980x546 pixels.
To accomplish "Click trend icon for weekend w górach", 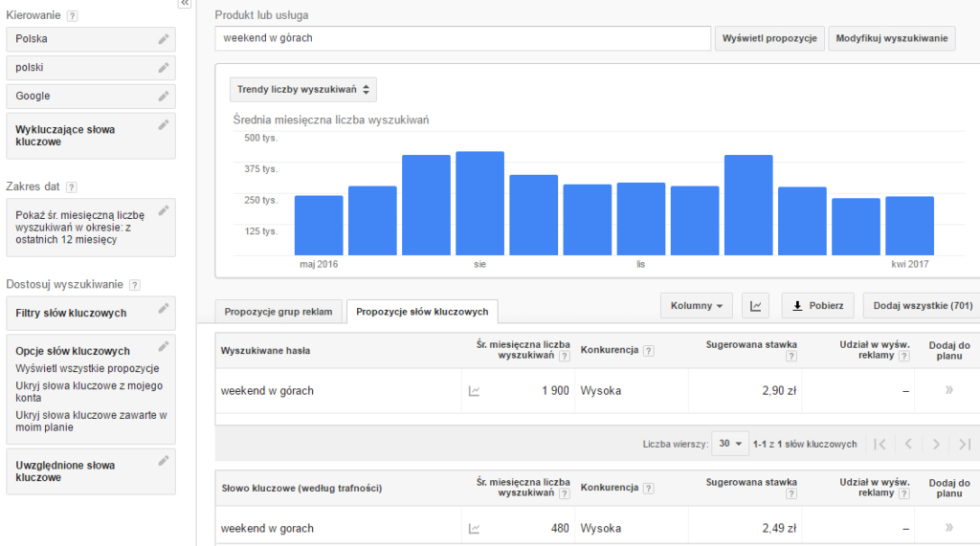I will point(474,391).
